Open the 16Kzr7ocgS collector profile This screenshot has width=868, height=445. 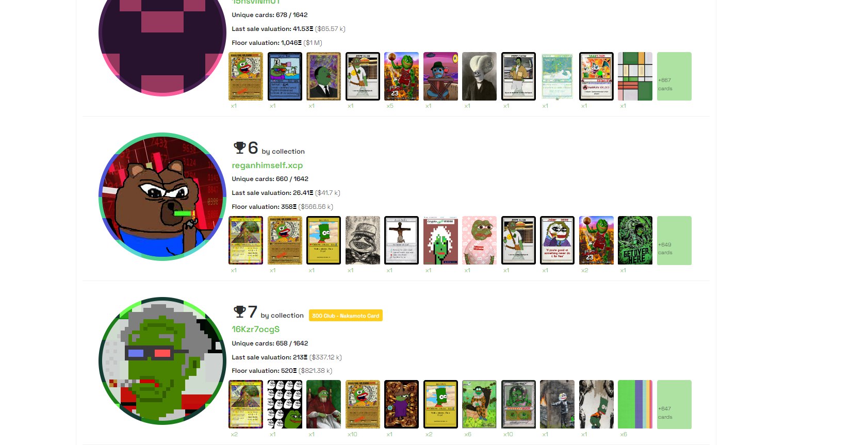click(256, 329)
